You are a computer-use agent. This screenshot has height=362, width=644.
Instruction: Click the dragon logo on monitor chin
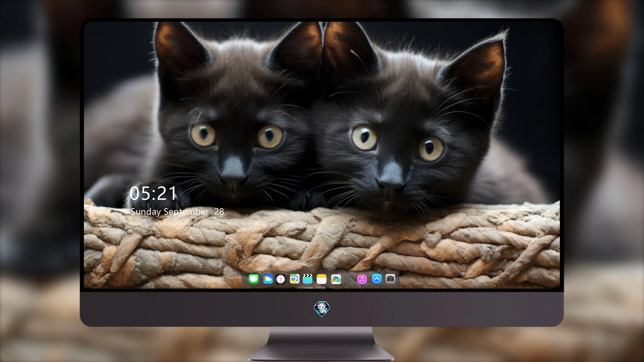322,309
